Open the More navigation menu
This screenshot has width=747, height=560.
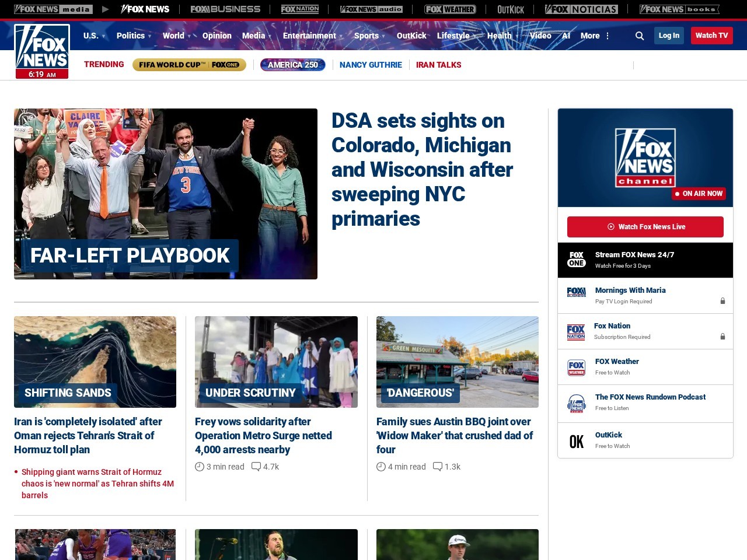coord(590,36)
